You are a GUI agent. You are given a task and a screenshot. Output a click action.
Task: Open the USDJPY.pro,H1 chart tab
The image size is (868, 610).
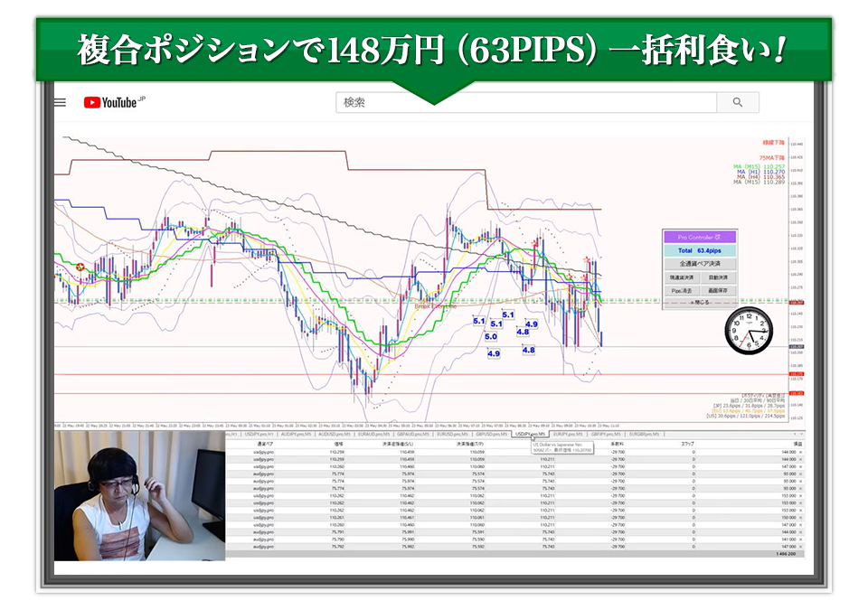point(259,434)
